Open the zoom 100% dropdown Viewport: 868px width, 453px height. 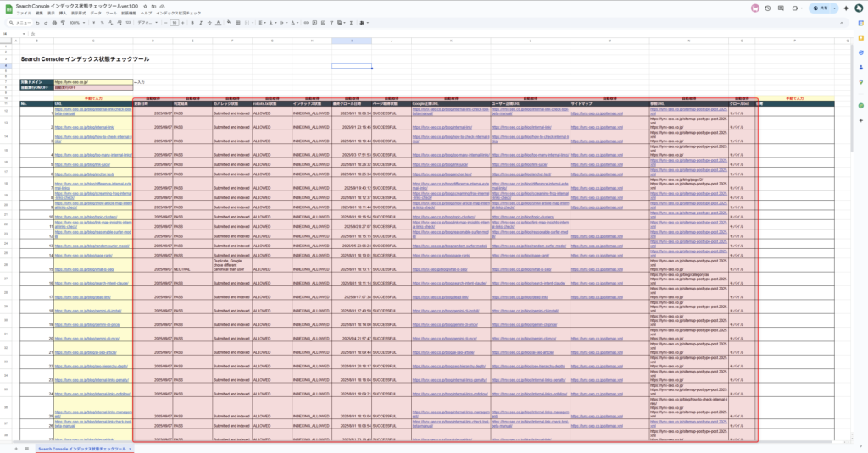(x=77, y=23)
